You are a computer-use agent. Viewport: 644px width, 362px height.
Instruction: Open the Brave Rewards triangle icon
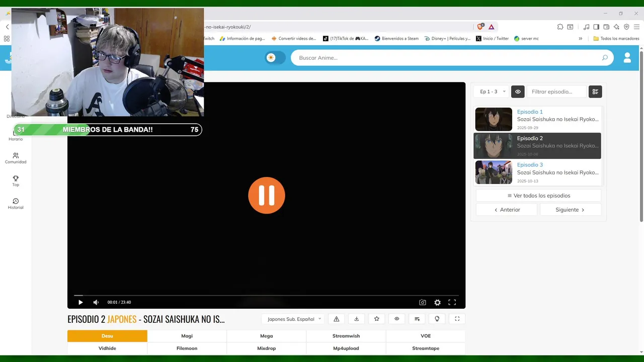492,27
